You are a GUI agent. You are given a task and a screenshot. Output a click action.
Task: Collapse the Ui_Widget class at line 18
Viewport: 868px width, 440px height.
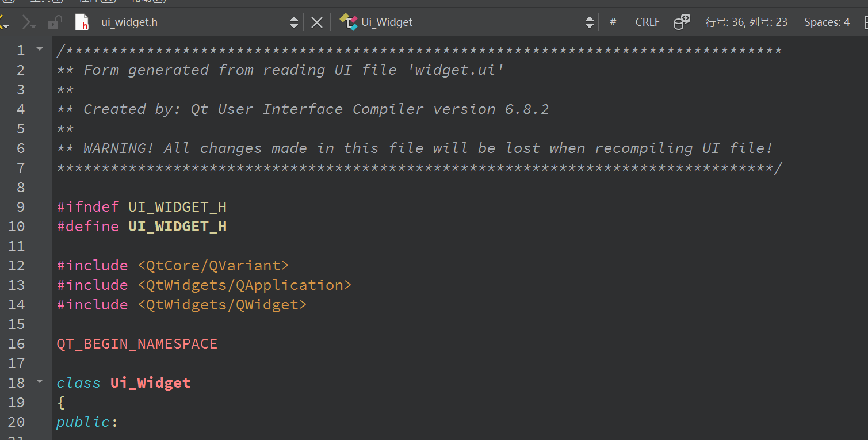point(40,381)
